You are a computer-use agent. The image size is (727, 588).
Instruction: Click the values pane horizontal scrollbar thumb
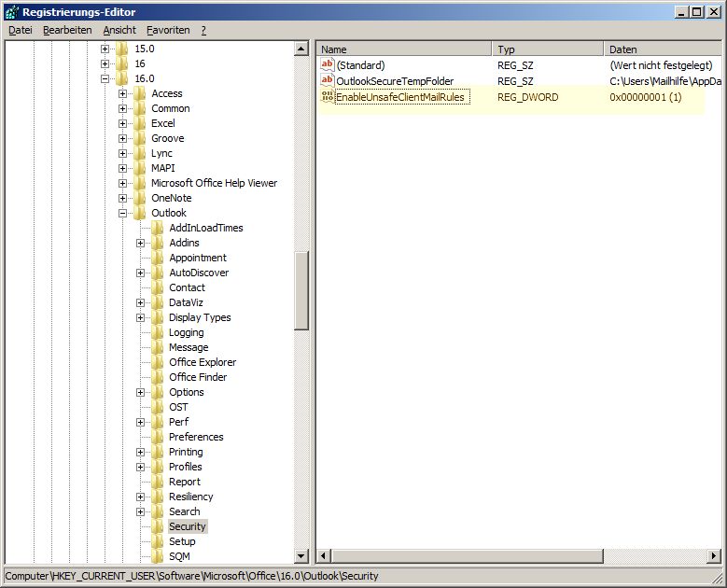click(x=467, y=555)
